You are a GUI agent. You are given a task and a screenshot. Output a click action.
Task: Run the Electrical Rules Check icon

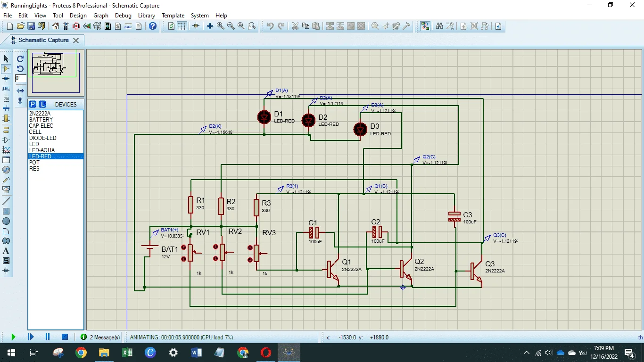pyautogui.click(x=498, y=26)
